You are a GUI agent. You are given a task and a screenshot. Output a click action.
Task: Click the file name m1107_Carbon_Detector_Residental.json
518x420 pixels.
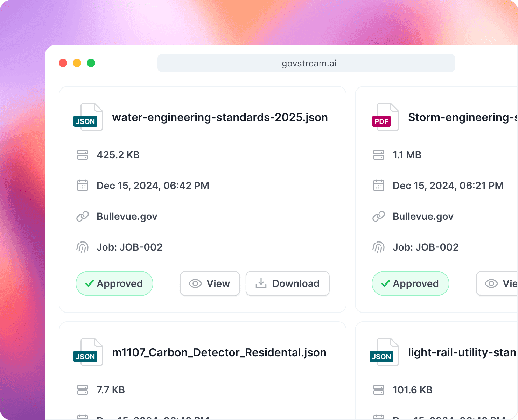coord(219,352)
